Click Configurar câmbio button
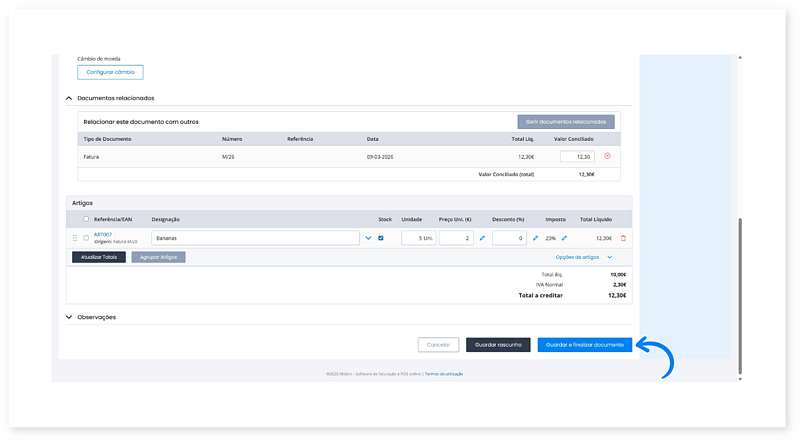Image resolution: width=800 pixels, height=442 pixels. coord(111,72)
